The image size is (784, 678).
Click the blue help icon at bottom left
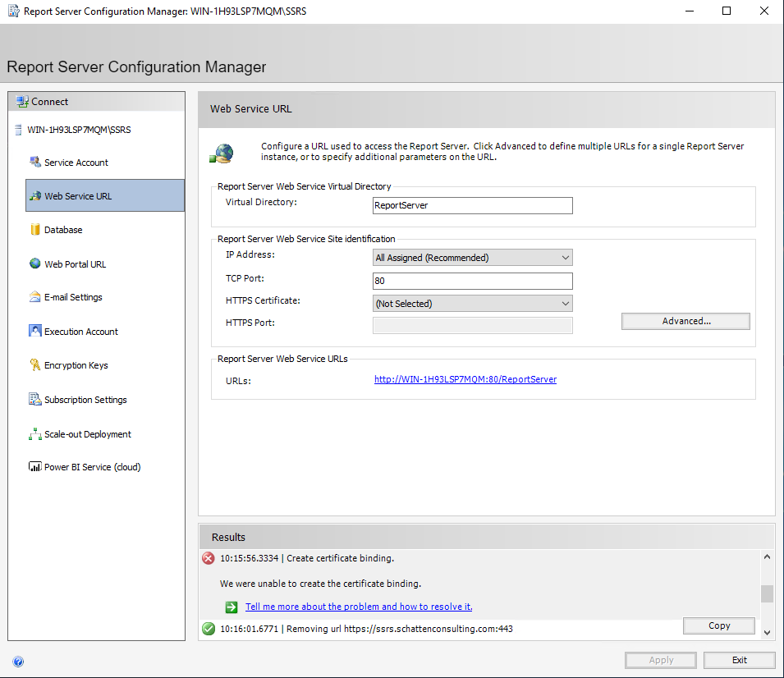pyautogui.click(x=18, y=661)
